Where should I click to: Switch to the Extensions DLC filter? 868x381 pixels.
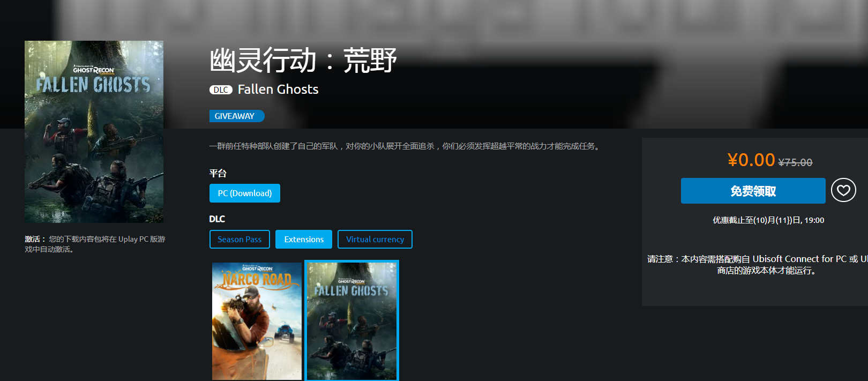(x=304, y=240)
